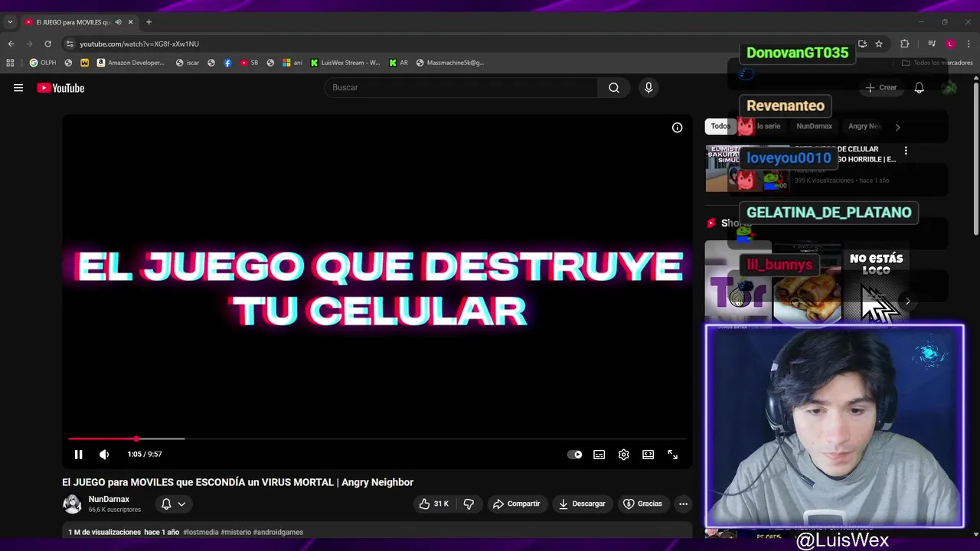Mute the video volume
This screenshot has width=980, height=551.
point(104,455)
